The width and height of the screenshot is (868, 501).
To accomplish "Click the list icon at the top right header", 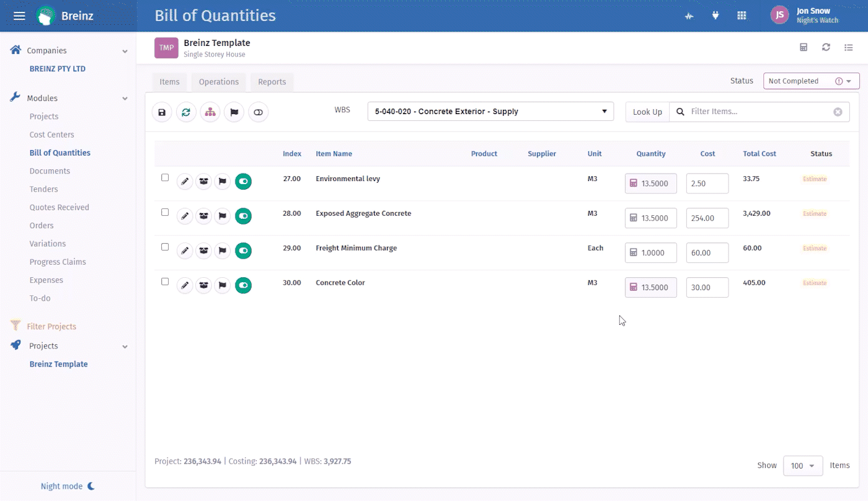I will pyautogui.click(x=849, y=47).
